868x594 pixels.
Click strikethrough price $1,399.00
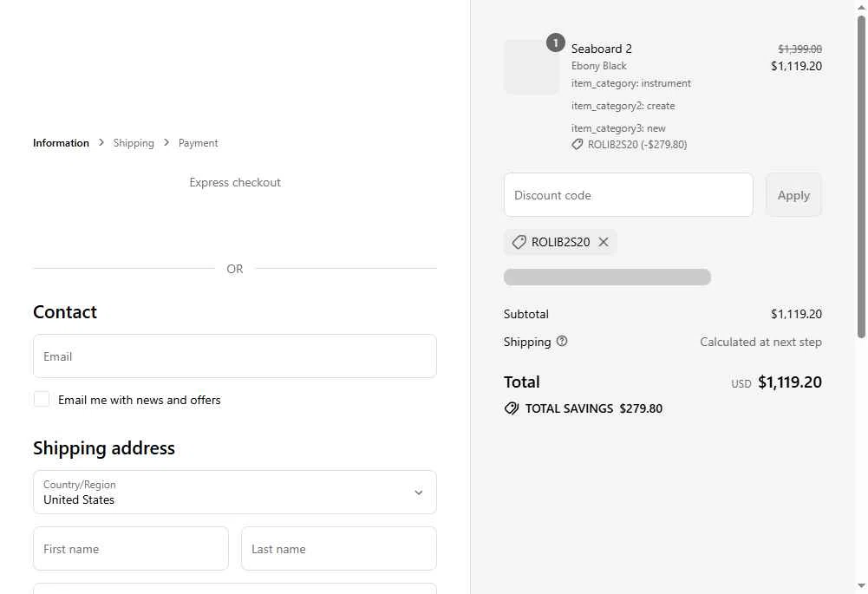click(x=799, y=49)
